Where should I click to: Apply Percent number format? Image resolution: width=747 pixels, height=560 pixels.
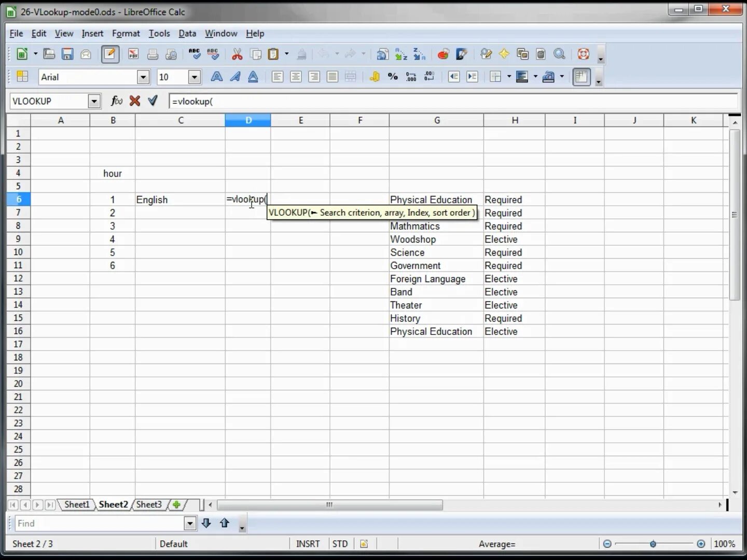tap(393, 77)
